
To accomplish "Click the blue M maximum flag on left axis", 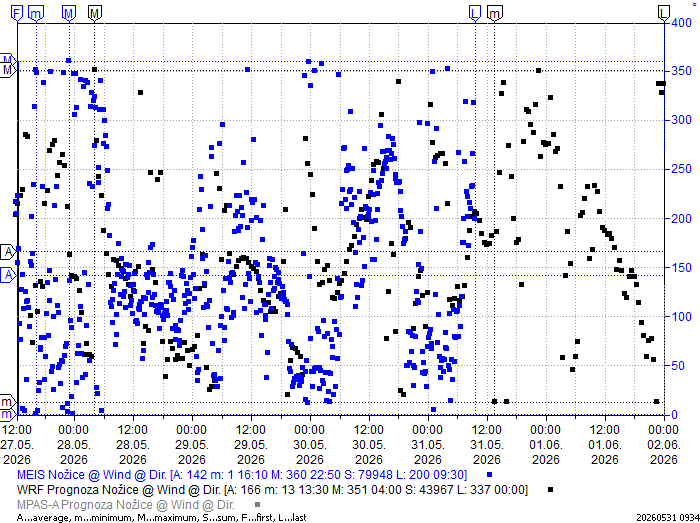I will tap(8, 60).
